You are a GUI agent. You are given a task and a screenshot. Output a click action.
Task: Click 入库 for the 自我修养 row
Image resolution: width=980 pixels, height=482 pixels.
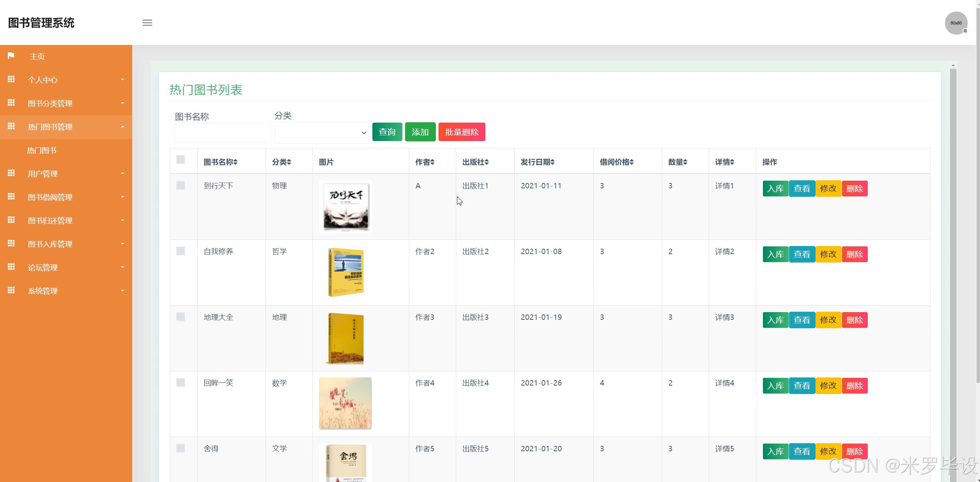coord(775,254)
